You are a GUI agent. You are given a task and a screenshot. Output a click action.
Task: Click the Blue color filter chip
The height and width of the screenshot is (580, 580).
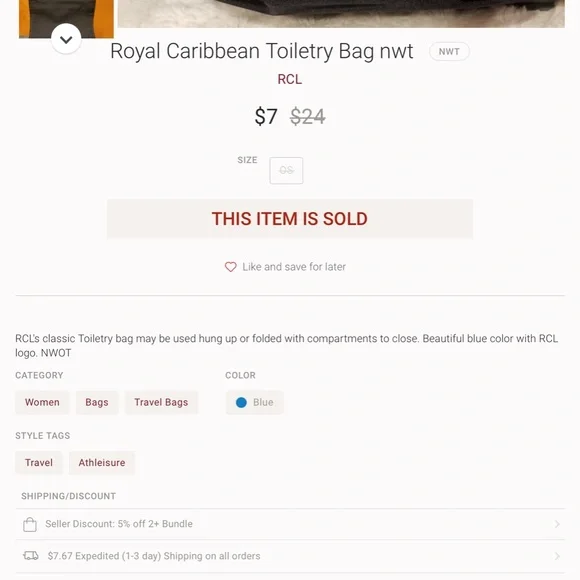coord(255,402)
